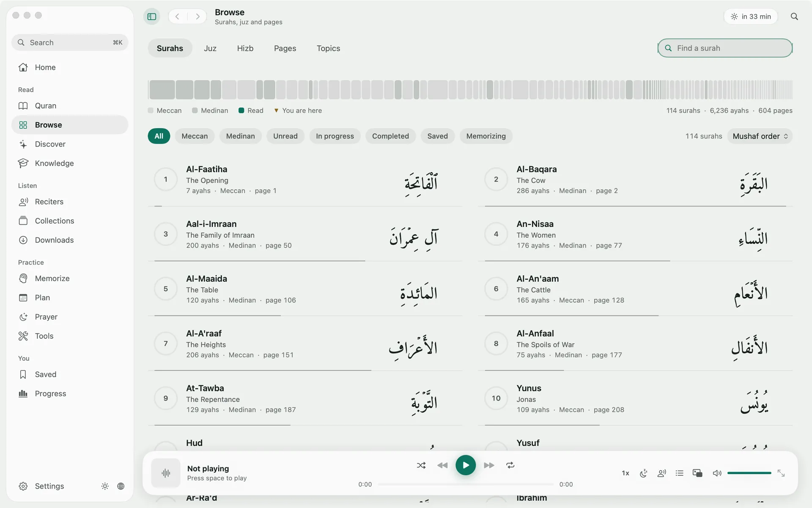Start playback with the green play button
The width and height of the screenshot is (812, 508).
pyautogui.click(x=466, y=465)
